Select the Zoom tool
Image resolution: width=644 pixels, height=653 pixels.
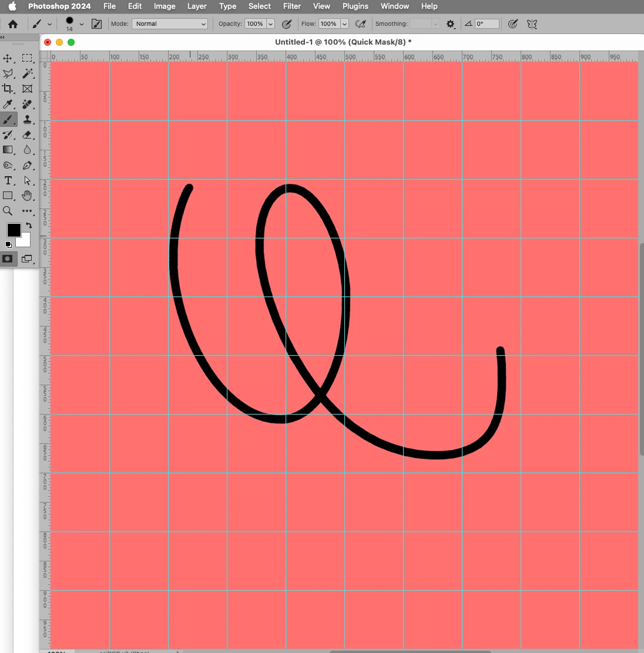tap(8, 211)
